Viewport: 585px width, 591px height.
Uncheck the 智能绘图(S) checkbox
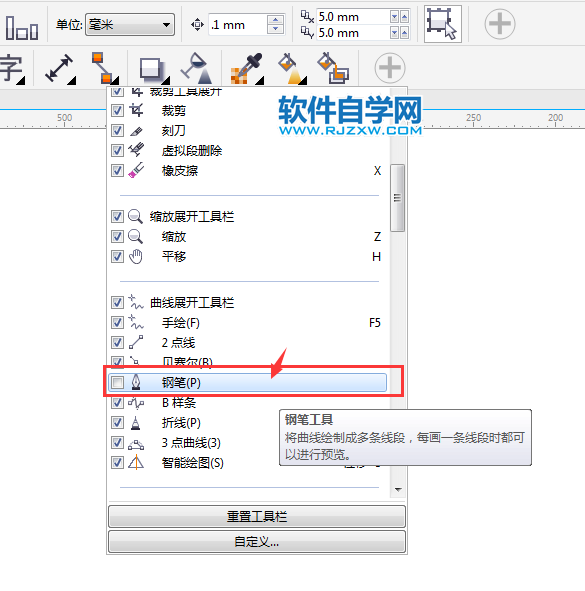pyautogui.click(x=117, y=462)
